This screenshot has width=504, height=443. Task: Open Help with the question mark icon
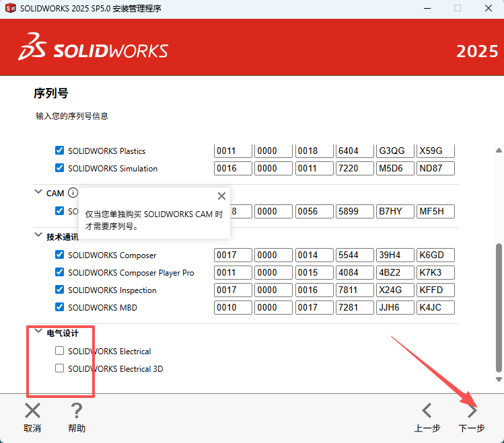tap(77, 410)
